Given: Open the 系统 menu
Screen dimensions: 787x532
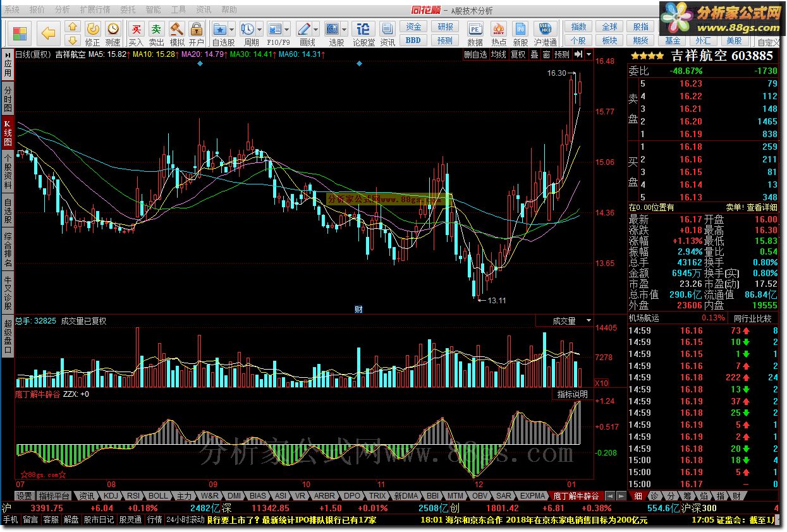Looking at the screenshot, I should coord(12,10).
